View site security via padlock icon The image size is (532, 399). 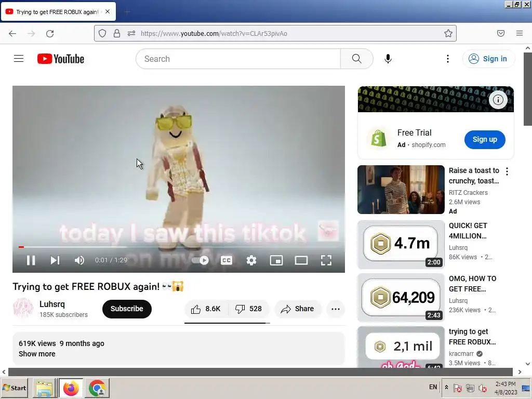point(117,33)
